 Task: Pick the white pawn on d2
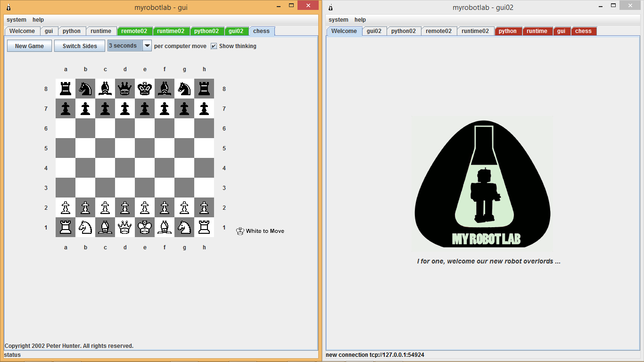coord(125,207)
